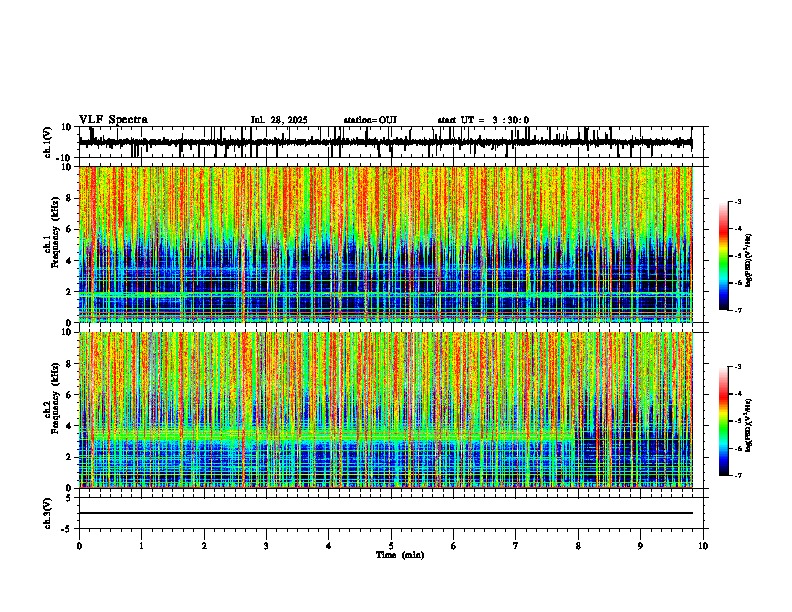This screenshot has height=612, width=792.
Task: Click the '2' kHz tick on ch.1 frequency axis
Action: (x=70, y=291)
